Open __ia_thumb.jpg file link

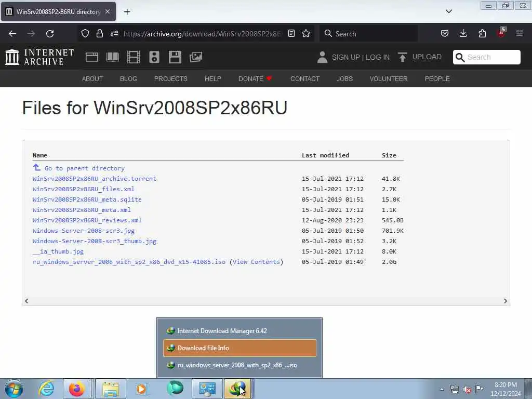click(x=58, y=251)
